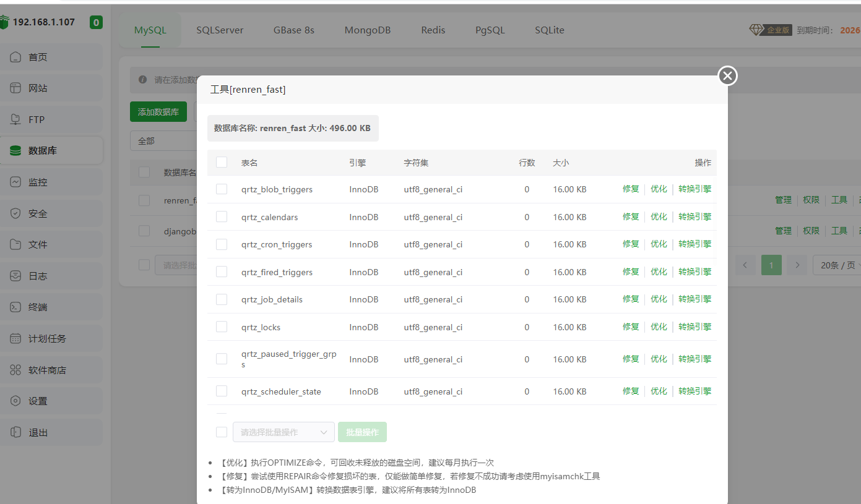Click the monitoring icon in sidebar
Viewport: 861px width, 504px height.
[16, 182]
